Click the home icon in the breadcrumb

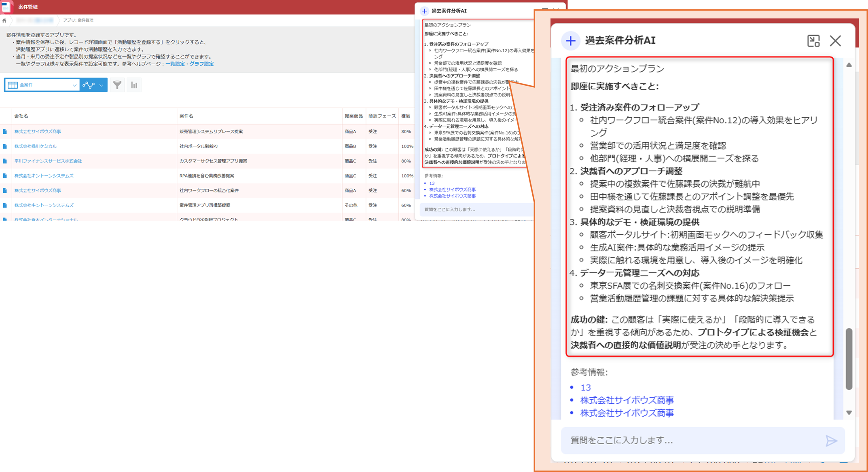coord(4,20)
